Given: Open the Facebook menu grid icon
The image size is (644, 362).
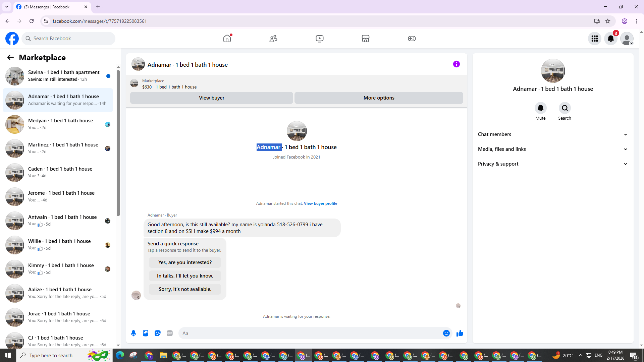Looking at the screenshot, I should (594, 39).
